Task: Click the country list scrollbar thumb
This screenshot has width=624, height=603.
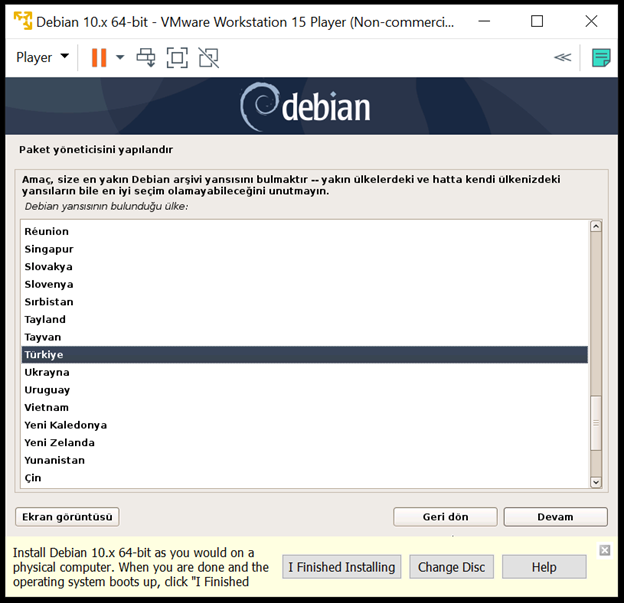Action: [596, 423]
